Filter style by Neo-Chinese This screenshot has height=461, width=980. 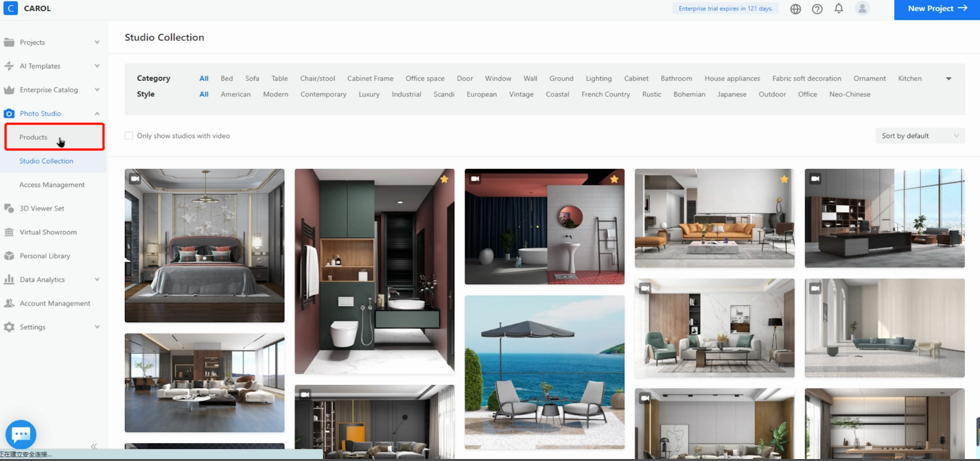[x=850, y=94]
